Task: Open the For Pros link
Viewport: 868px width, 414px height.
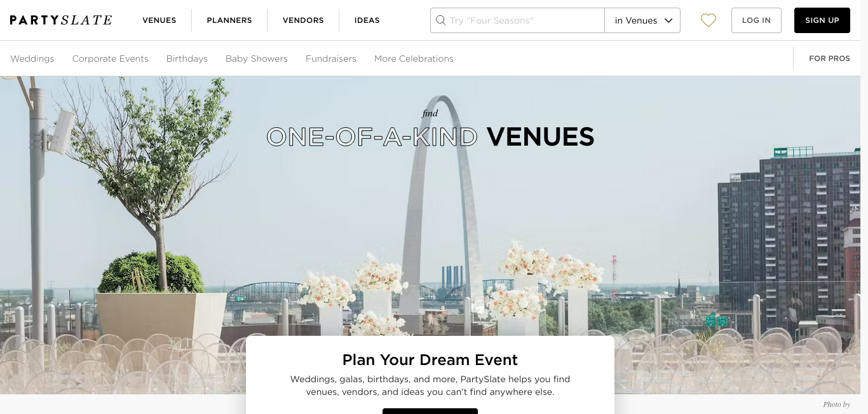Action: [x=829, y=59]
